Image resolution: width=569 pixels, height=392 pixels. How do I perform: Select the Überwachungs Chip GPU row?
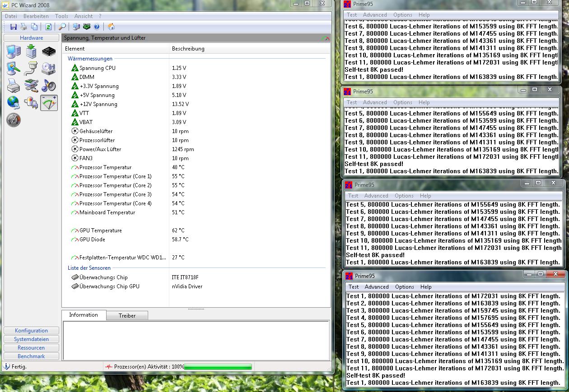196,286
